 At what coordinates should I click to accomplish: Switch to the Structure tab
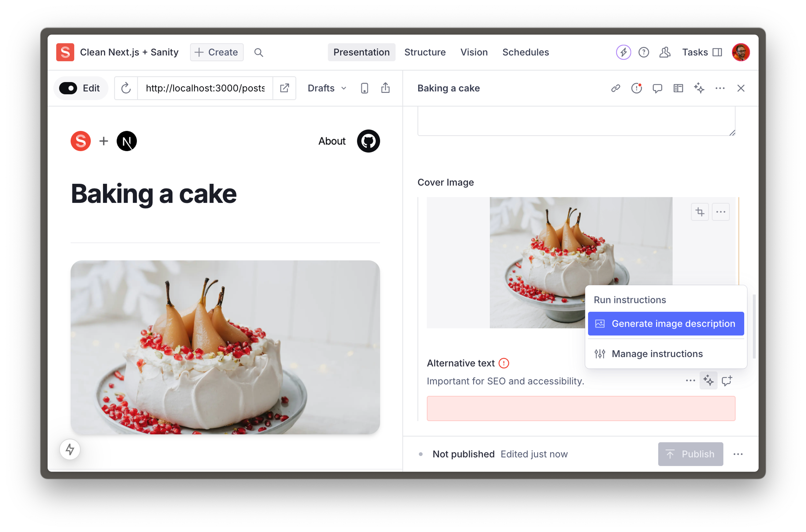[x=425, y=52]
